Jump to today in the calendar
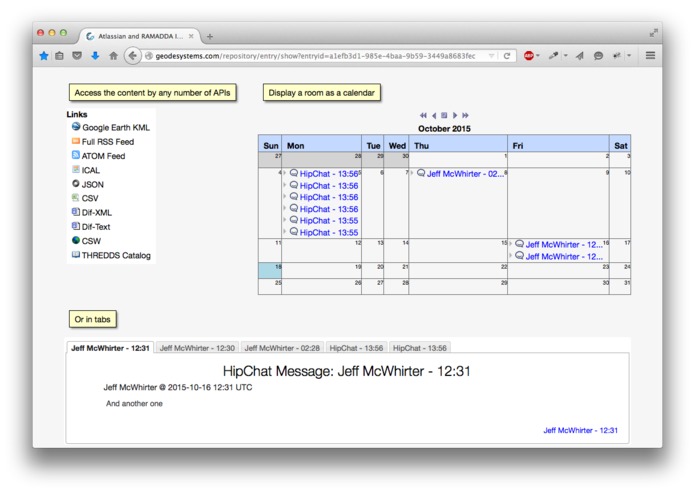 pyautogui.click(x=444, y=115)
